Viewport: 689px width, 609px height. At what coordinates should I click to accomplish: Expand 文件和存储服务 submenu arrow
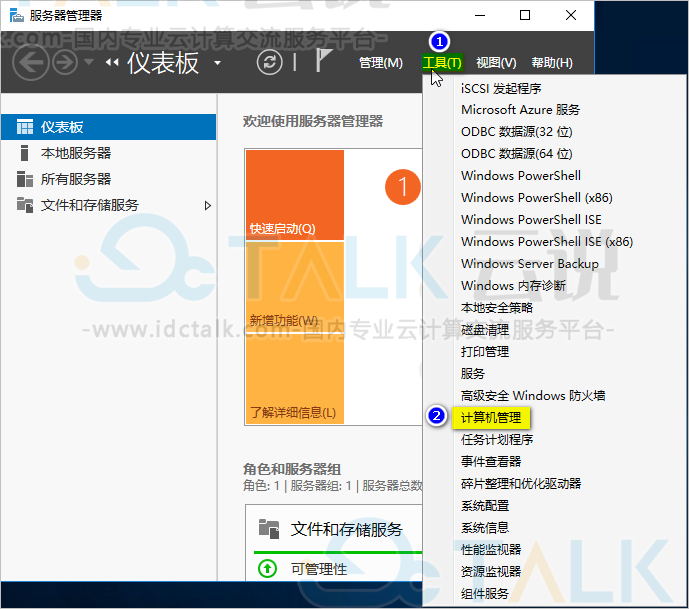tap(208, 205)
